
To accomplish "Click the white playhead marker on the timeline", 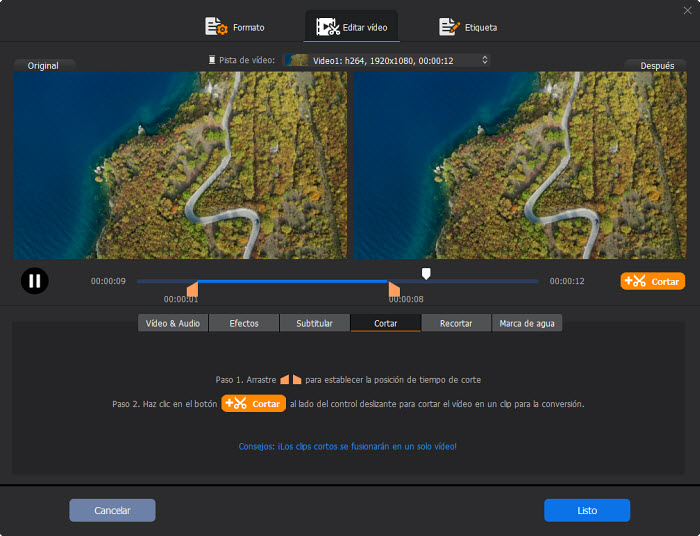I will pos(426,273).
